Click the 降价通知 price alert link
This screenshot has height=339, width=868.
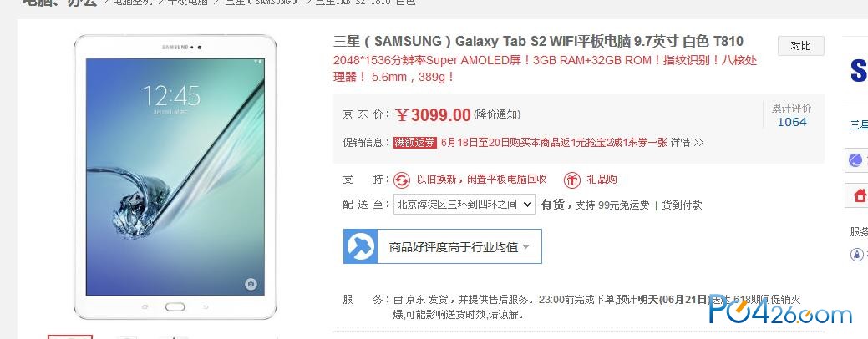click(x=496, y=114)
